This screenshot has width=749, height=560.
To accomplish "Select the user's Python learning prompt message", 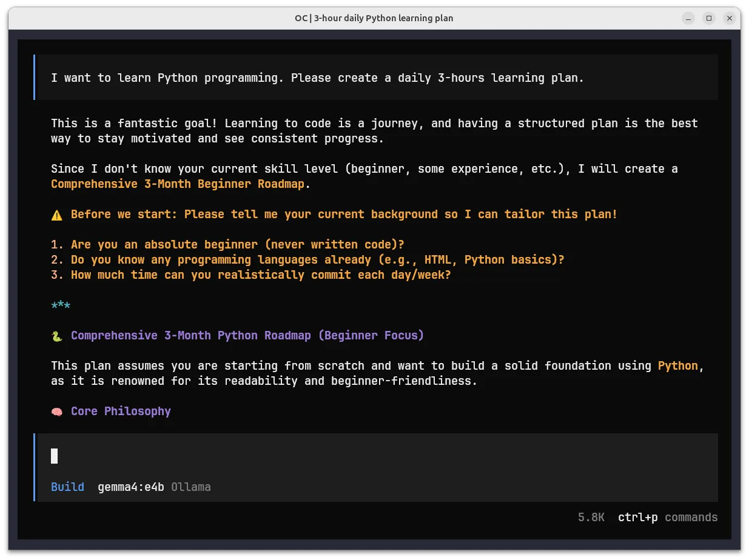I will [x=317, y=78].
